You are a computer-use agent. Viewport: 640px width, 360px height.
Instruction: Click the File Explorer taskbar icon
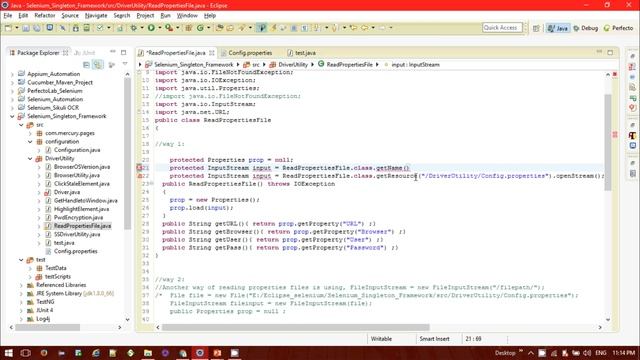[x=148, y=353]
